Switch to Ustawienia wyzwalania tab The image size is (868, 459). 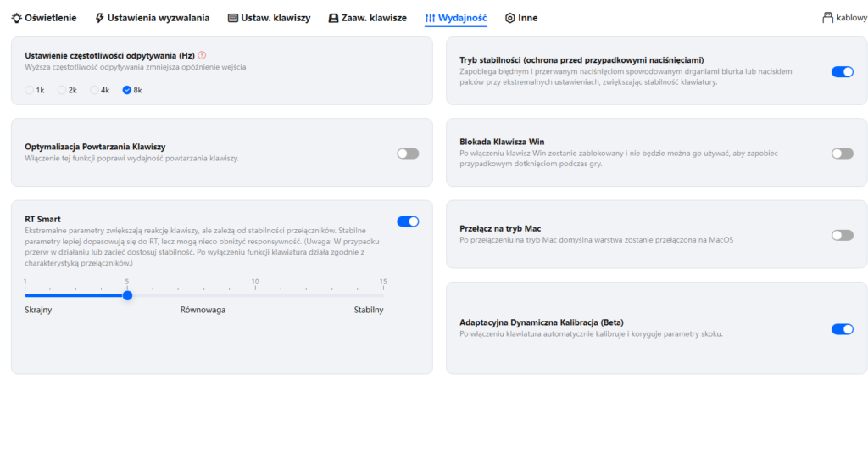pos(153,18)
